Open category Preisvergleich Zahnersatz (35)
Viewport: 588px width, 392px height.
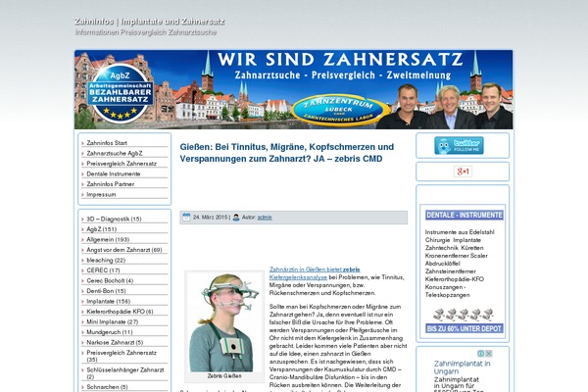pos(122,356)
